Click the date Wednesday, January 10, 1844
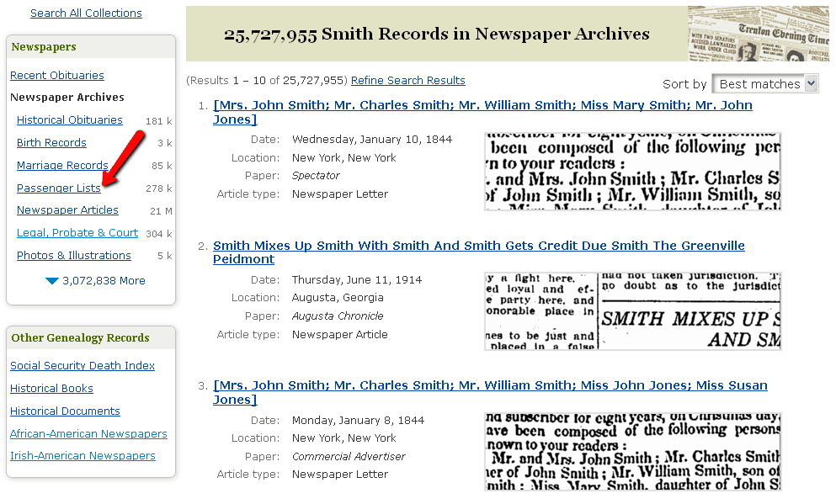The width and height of the screenshot is (836, 504). point(372,139)
